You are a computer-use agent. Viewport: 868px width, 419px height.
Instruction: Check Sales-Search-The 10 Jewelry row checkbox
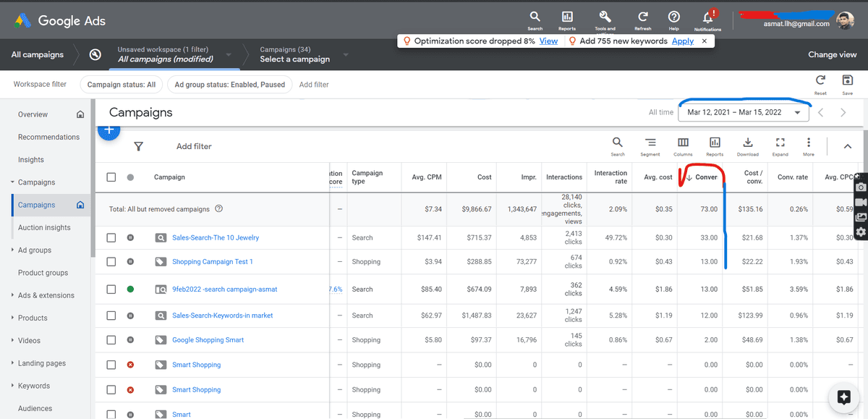click(111, 237)
